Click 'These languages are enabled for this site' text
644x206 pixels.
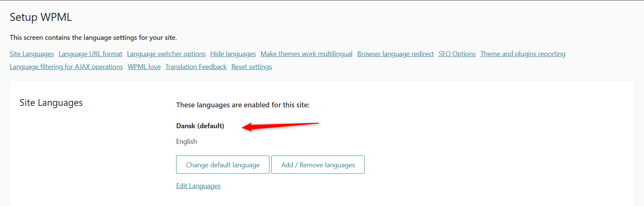coord(243,105)
